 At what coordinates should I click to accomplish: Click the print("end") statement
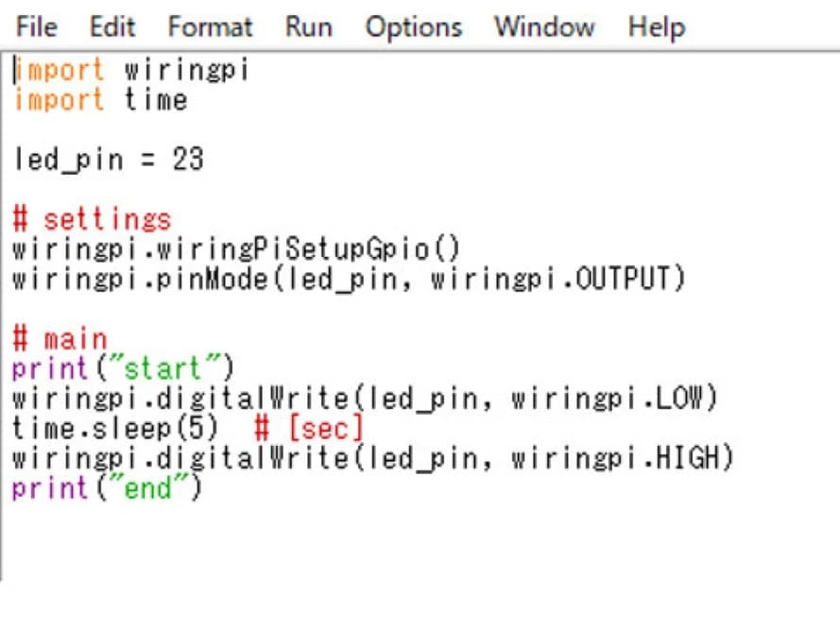pos(107,488)
